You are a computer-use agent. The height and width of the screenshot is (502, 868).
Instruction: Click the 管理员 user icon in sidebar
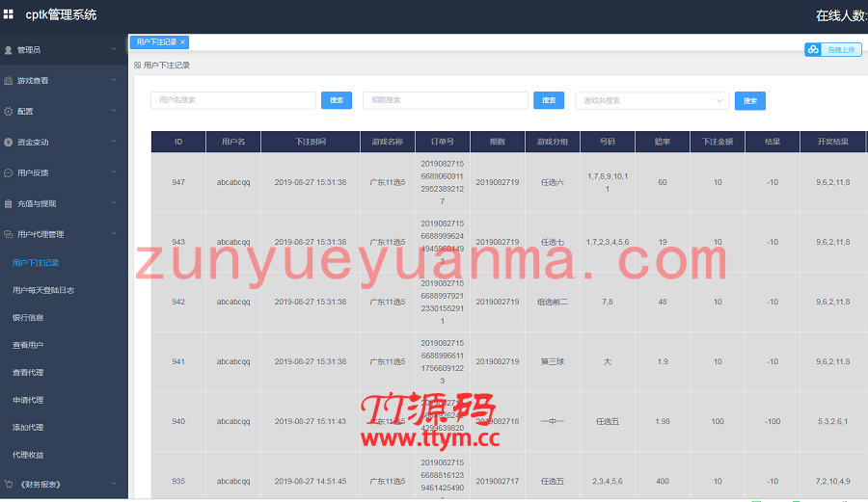pos(9,50)
